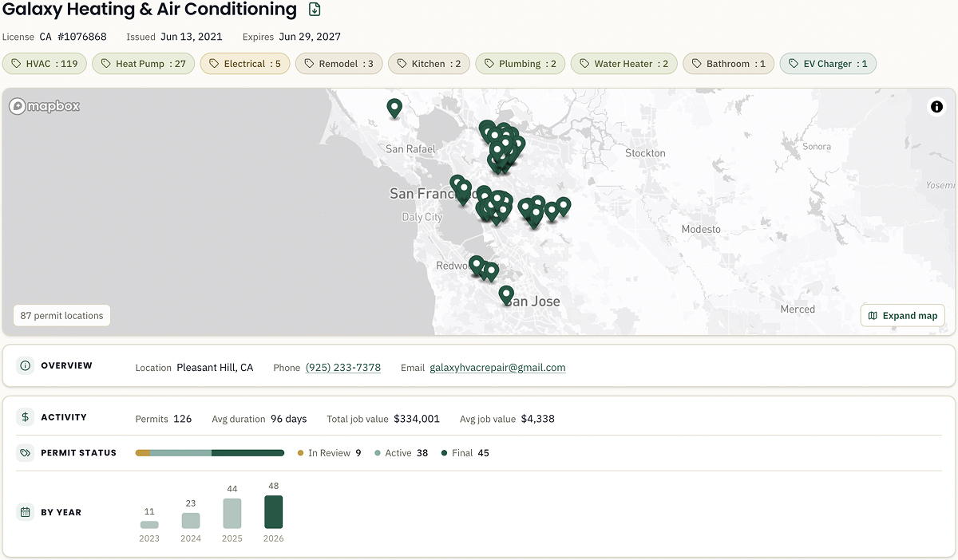Click the map pin north of San Rafael
The height and width of the screenshot is (560, 958).
394,108
